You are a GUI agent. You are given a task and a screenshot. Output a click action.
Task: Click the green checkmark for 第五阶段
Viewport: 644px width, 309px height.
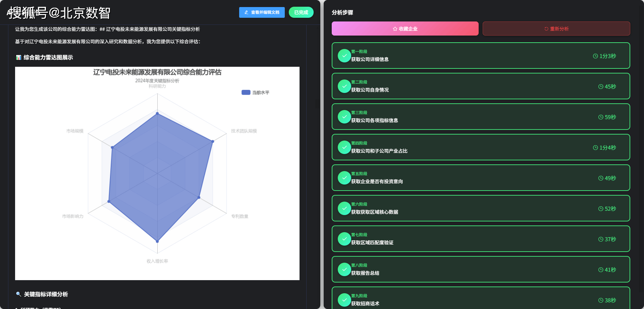(x=344, y=178)
